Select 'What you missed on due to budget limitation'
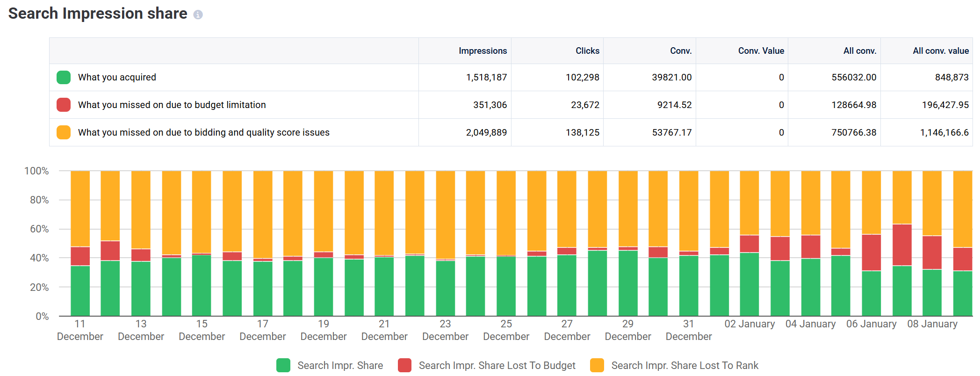The image size is (980, 376). pyautogui.click(x=172, y=105)
